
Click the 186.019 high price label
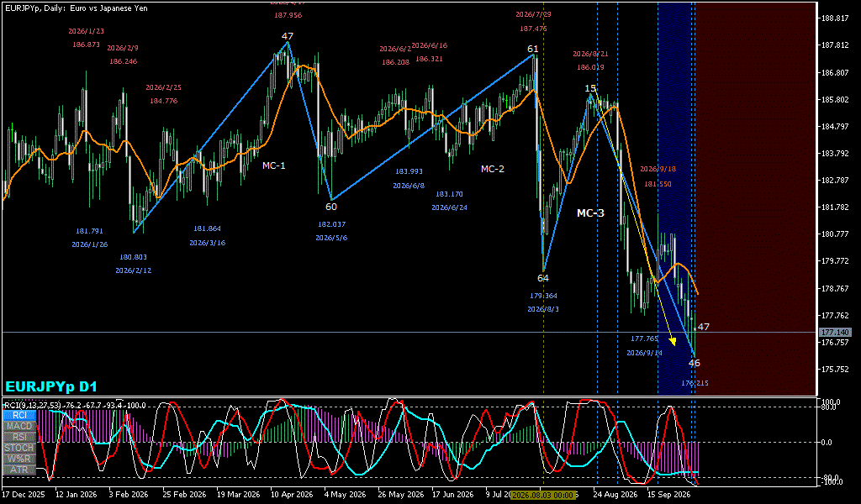590,67
